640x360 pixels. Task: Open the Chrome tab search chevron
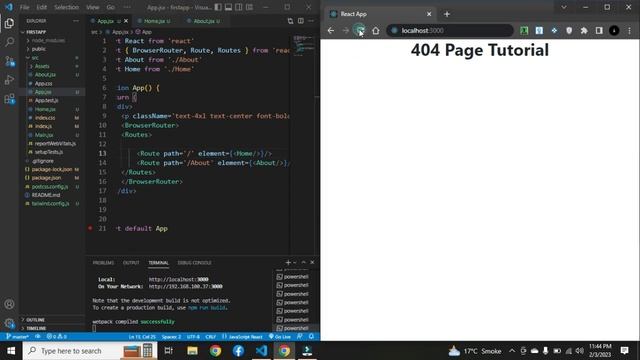tap(564, 7)
